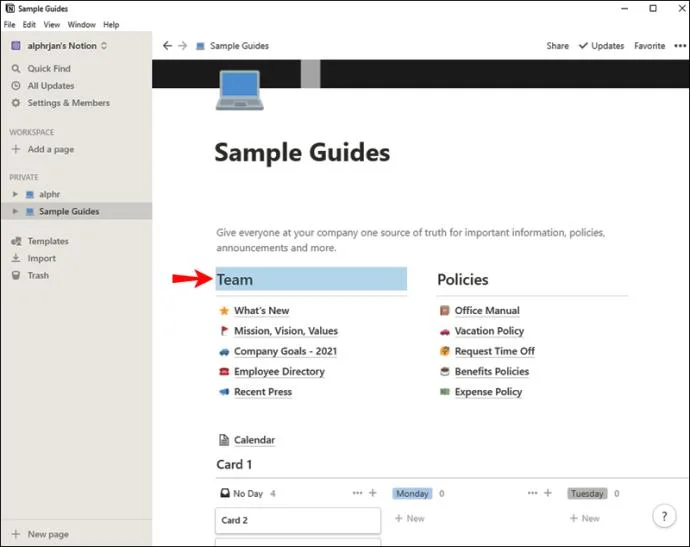Click the Templates icon in the sidebar
This screenshot has width=690, height=547.
tap(16, 241)
